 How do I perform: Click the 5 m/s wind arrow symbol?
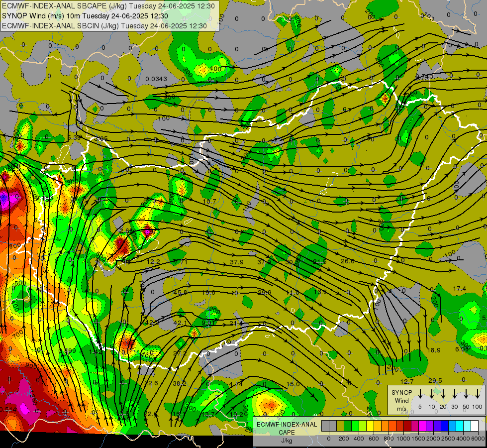[420, 394]
